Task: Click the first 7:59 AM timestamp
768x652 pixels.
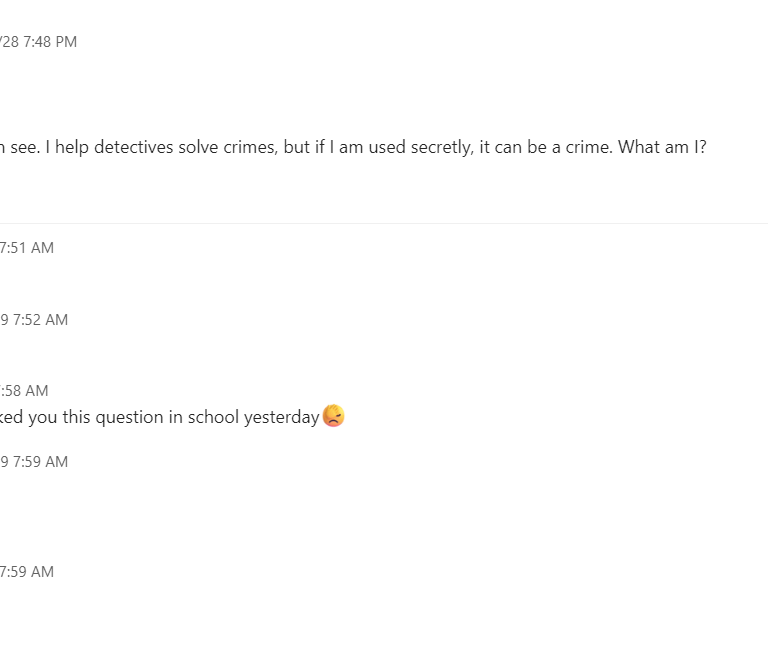Action: click(x=34, y=462)
